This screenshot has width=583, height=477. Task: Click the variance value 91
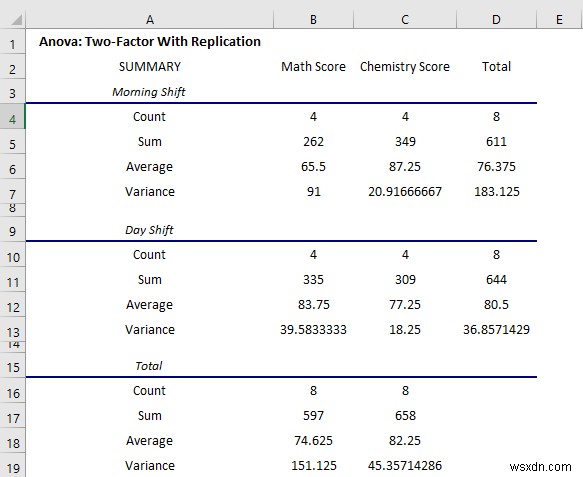(x=313, y=191)
